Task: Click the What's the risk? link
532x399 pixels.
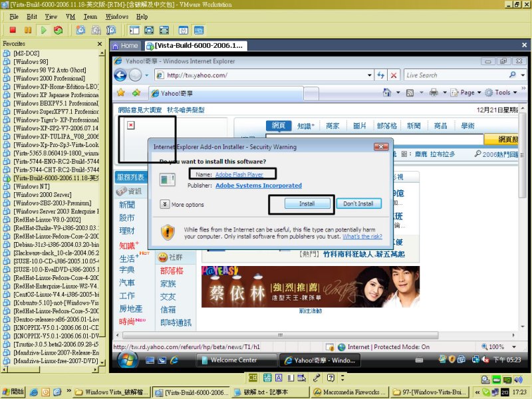Action: (x=362, y=237)
